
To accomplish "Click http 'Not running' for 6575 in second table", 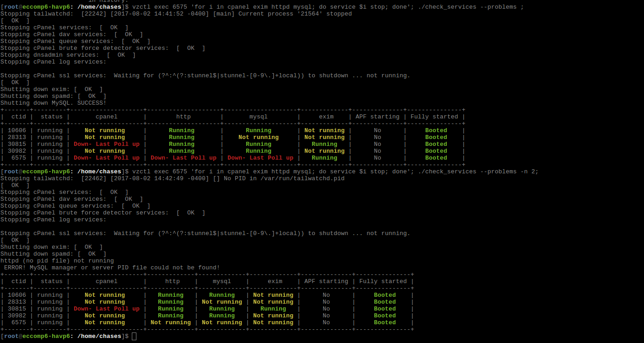I will point(170,322).
